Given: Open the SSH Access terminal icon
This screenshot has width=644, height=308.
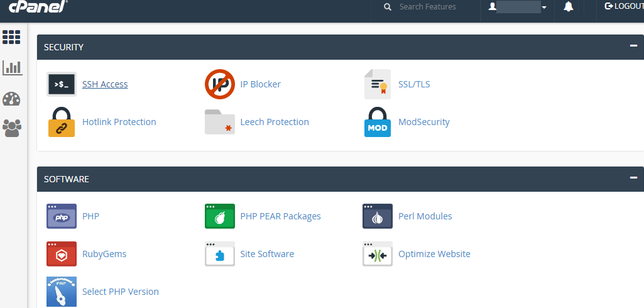Looking at the screenshot, I should (x=62, y=84).
